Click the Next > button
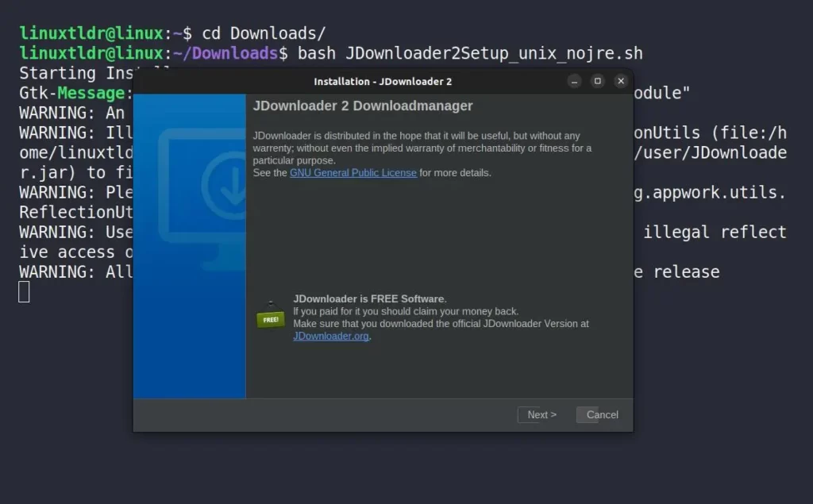The width and height of the screenshot is (813, 504). 541,415
